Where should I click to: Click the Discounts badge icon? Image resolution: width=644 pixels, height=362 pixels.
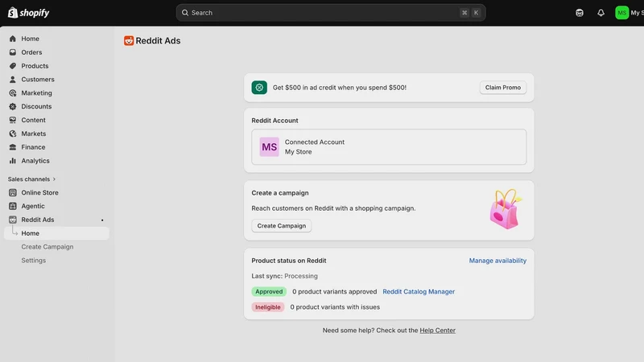point(13,106)
